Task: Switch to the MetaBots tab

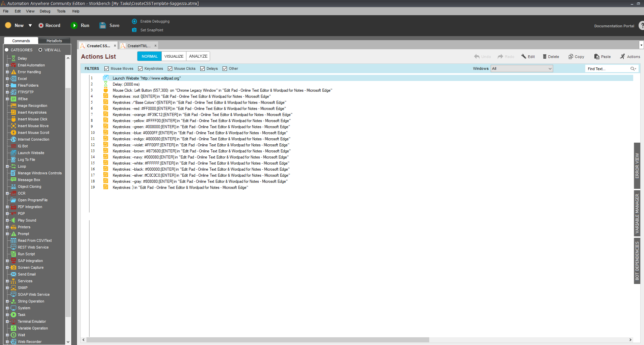Action: [54, 41]
